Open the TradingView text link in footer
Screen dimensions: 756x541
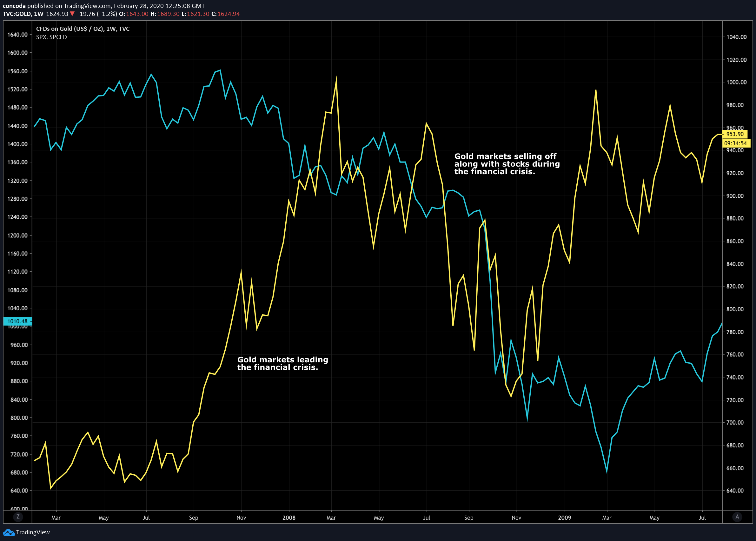click(33, 532)
